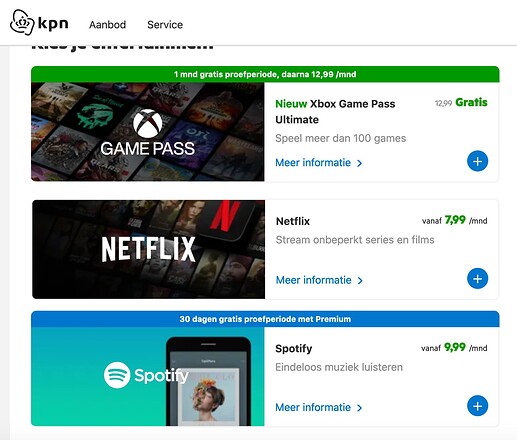Add Spotify using the plus button

click(477, 406)
